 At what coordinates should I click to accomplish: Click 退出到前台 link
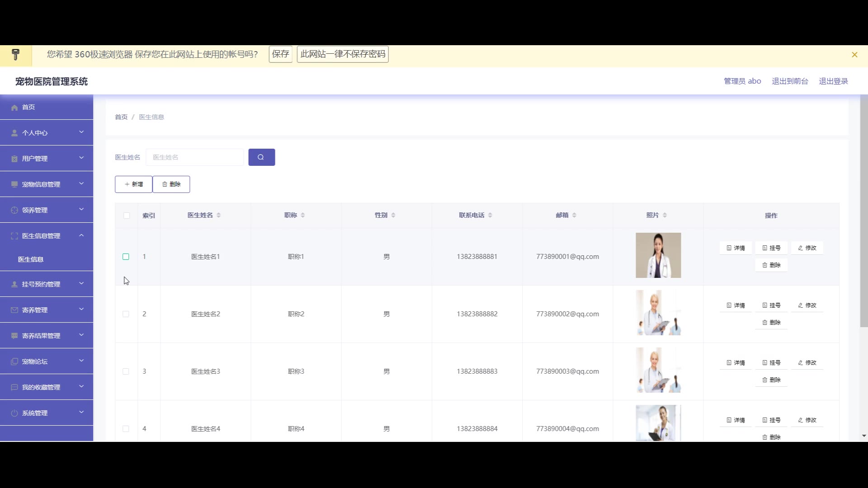(790, 81)
